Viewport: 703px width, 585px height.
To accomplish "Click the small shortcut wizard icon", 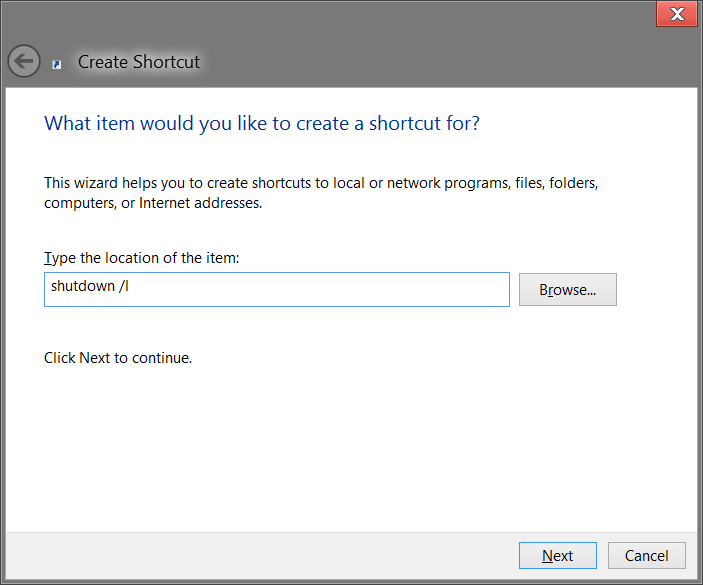I will pos(57,64).
